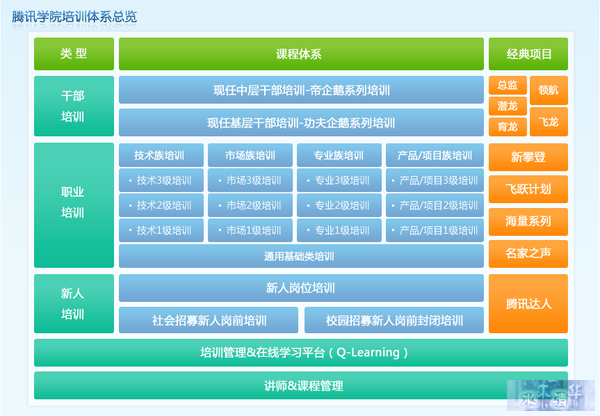Click the 腾讯学院培训体系总览 title
This screenshot has width=600, height=416.
(x=74, y=17)
